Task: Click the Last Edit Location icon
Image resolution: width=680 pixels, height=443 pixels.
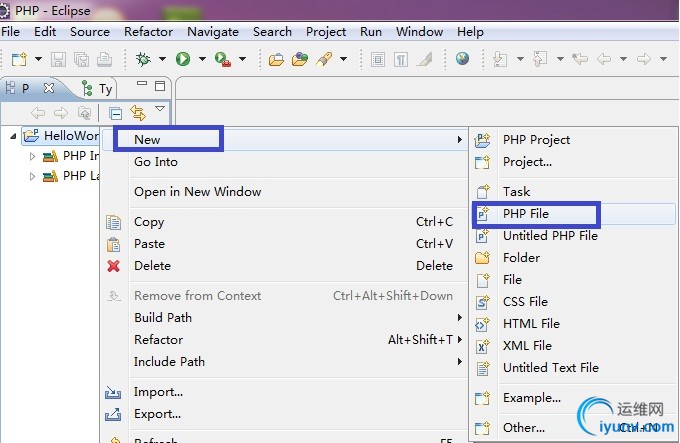Action: coord(580,59)
